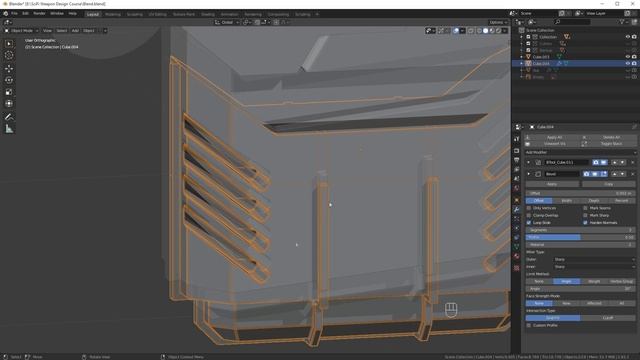The height and width of the screenshot is (360, 640).
Task: Switch to the Modeling workspace tab
Action: 113,14
